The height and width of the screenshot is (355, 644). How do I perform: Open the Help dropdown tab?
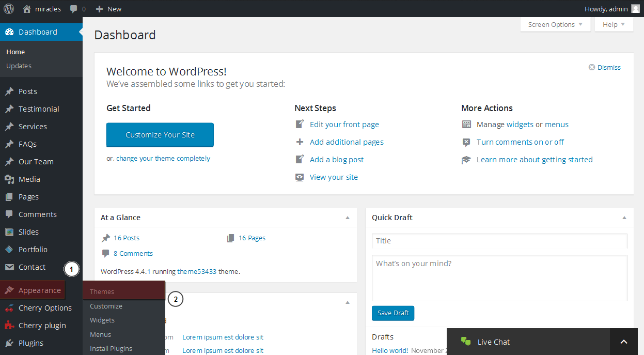click(614, 24)
